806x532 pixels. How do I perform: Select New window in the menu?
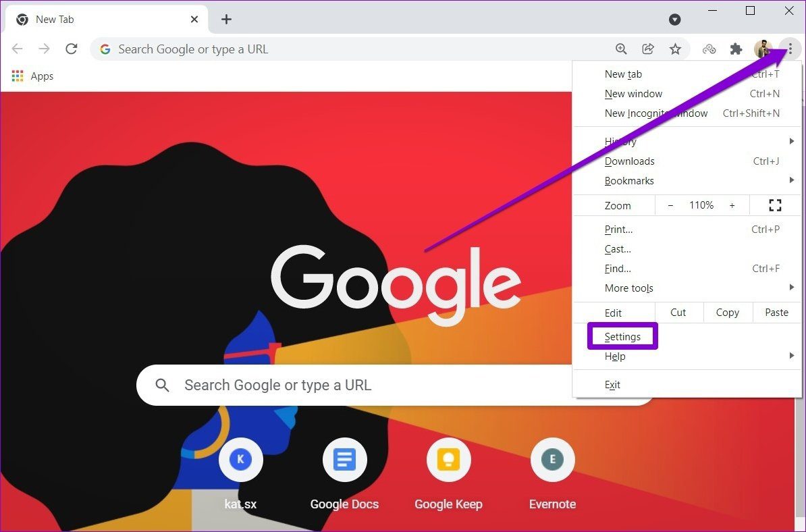(x=687, y=94)
